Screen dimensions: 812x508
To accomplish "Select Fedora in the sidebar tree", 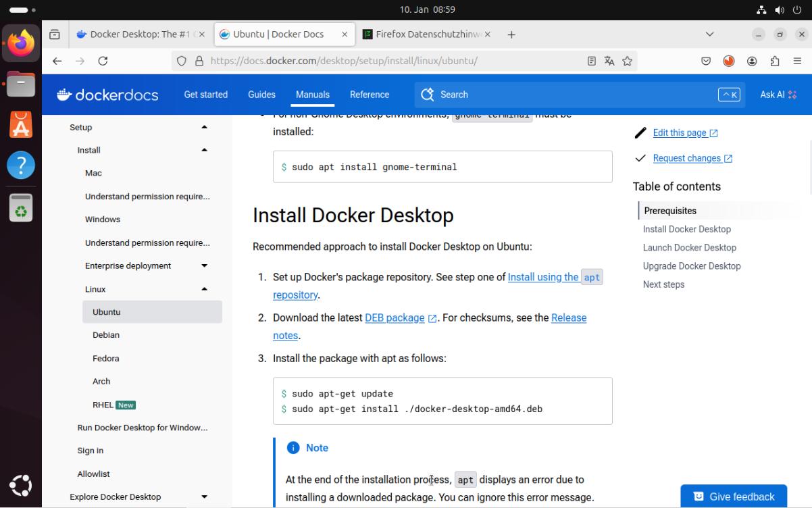I will pos(106,358).
